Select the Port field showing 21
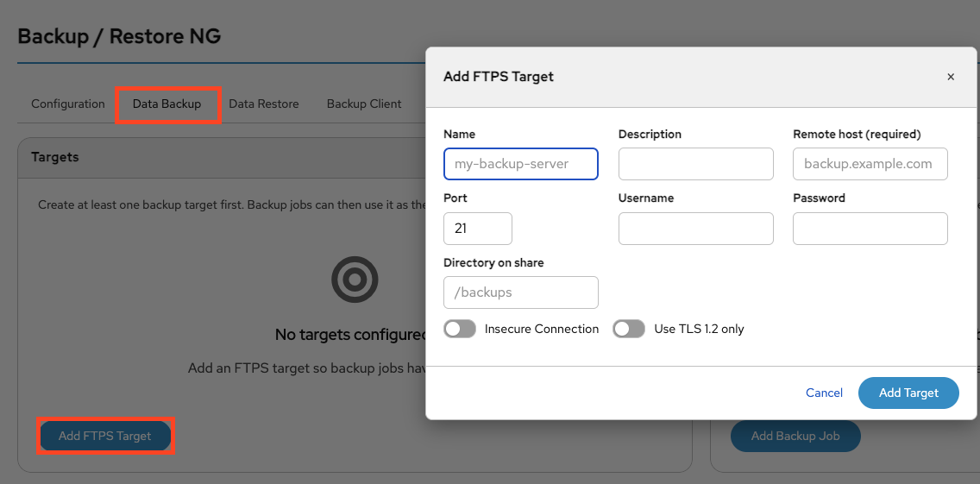Image resolution: width=980 pixels, height=484 pixels. pos(478,229)
